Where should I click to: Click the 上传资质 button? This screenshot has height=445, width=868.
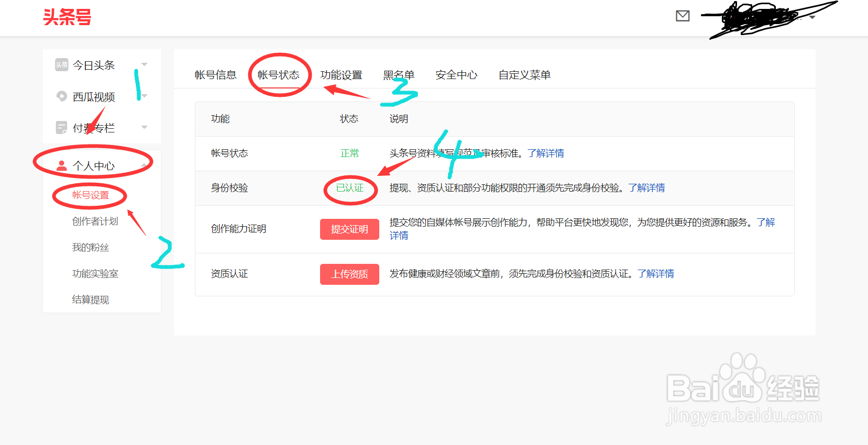349,274
